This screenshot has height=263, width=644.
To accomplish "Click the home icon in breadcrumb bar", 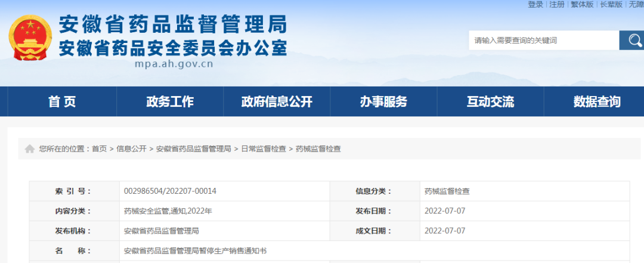I will (30, 148).
